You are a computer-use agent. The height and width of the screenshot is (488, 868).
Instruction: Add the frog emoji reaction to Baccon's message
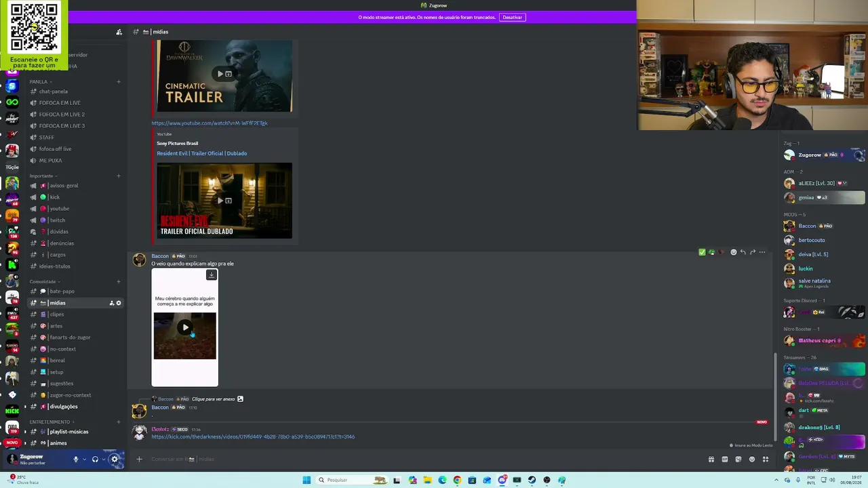[x=711, y=252]
